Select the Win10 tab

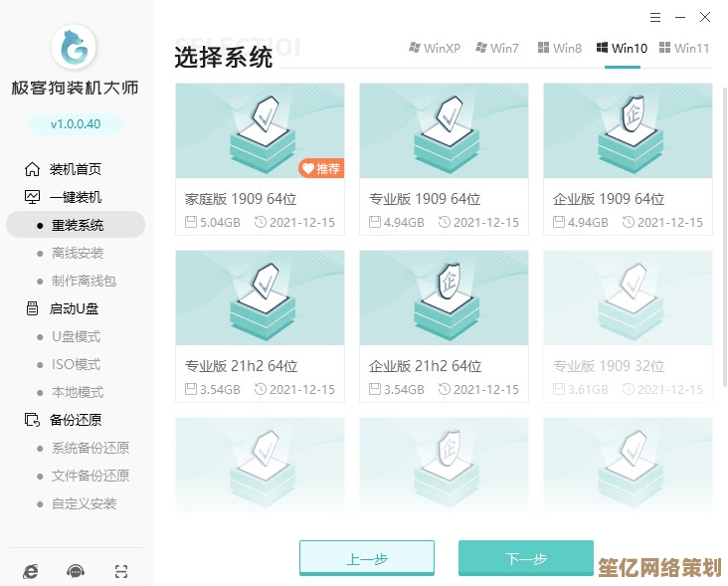[x=623, y=48]
